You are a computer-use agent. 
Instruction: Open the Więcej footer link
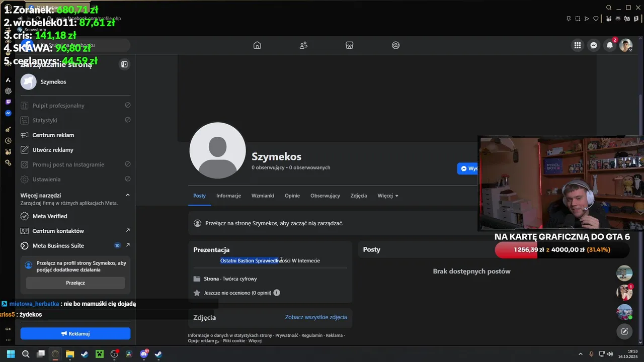(x=255, y=341)
